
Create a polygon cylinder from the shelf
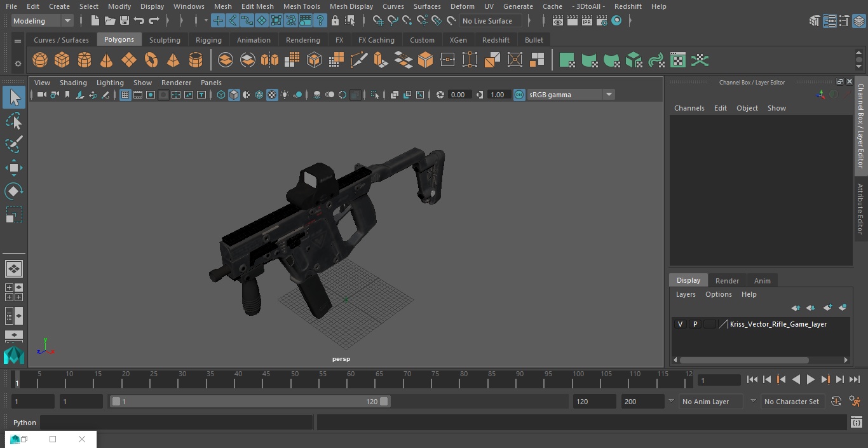tap(85, 60)
